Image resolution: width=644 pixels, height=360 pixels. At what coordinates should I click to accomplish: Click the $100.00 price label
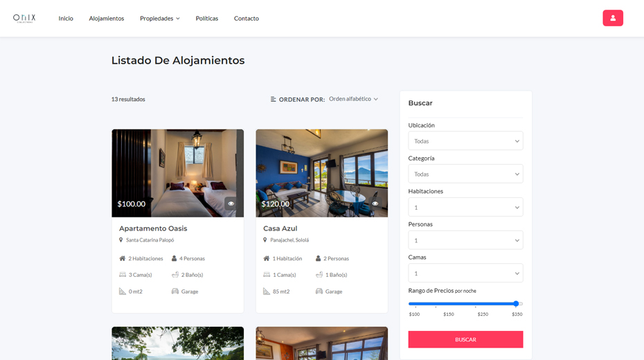click(132, 204)
